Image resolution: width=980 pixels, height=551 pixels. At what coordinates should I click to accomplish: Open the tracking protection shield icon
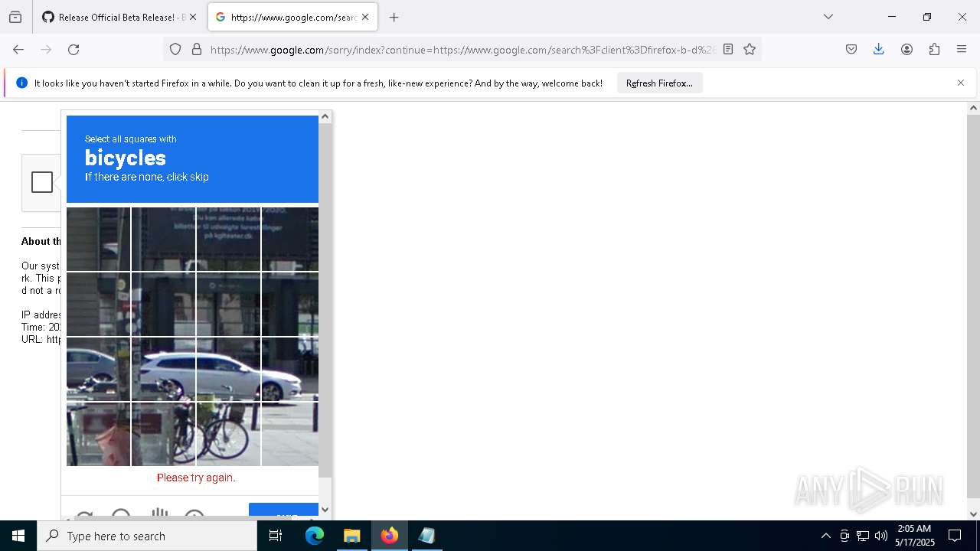pyautogui.click(x=175, y=50)
